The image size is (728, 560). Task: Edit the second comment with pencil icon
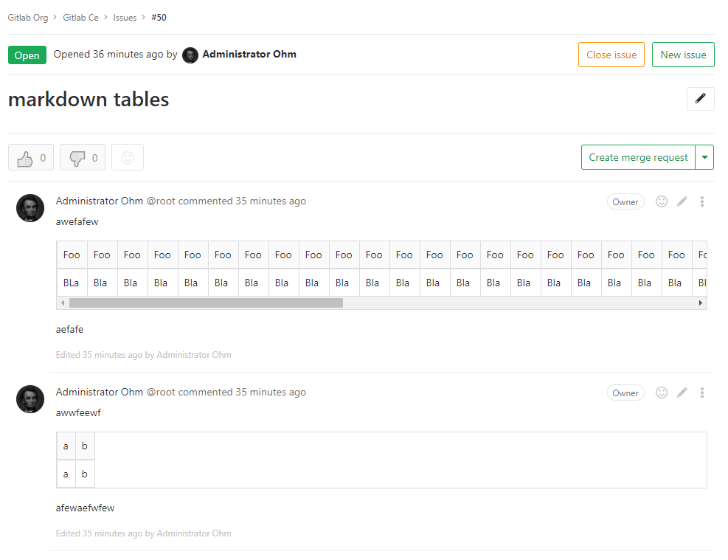click(x=682, y=393)
